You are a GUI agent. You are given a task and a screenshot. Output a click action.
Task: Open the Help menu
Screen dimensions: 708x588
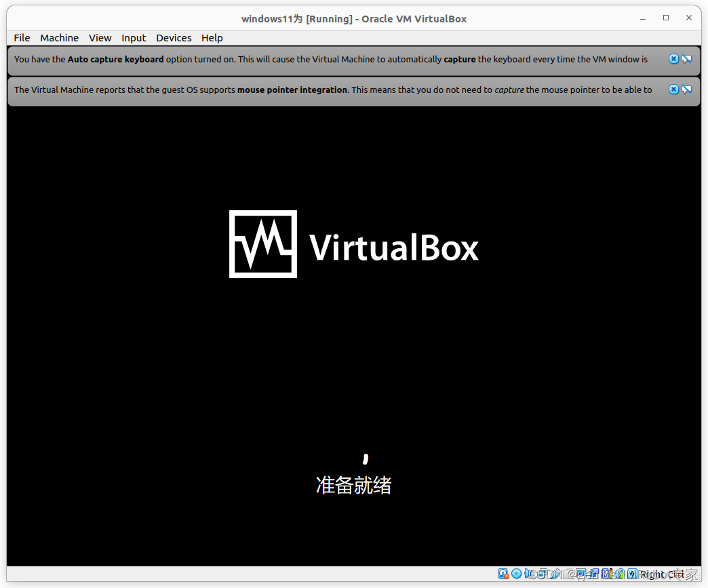point(212,38)
